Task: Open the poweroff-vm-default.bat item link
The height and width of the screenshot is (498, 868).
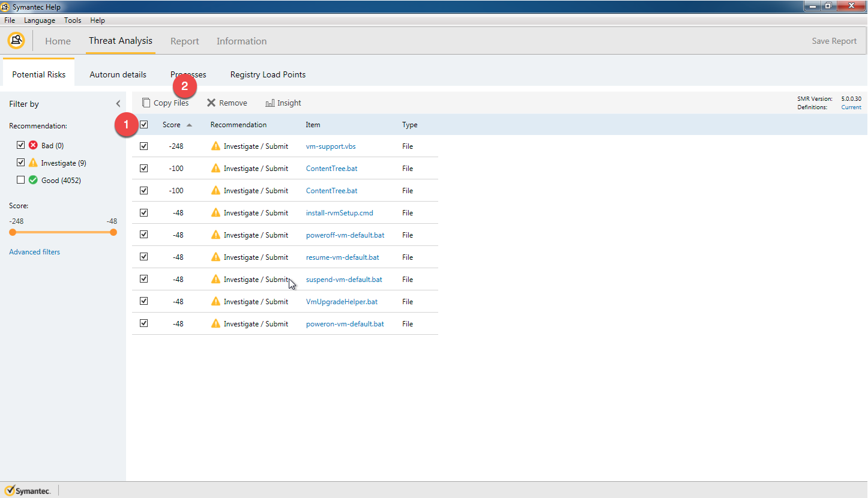Action: pyautogui.click(x=345, y=235)
